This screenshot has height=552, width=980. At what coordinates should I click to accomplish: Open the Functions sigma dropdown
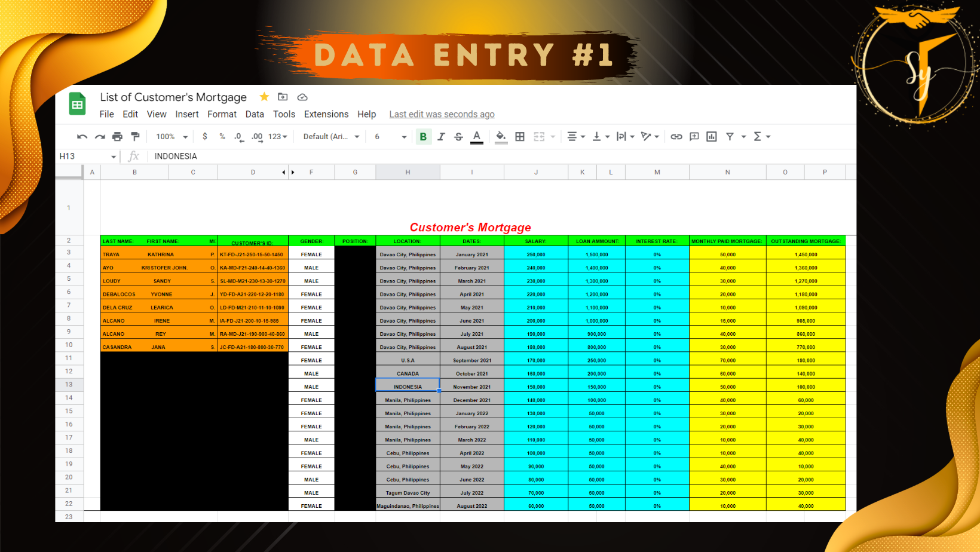(x=762, y=137)
